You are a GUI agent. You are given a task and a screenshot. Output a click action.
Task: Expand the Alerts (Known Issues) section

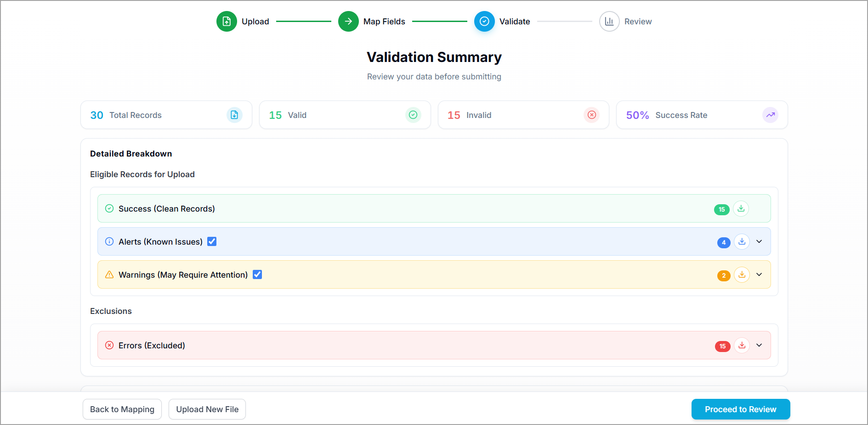click(x=759, y=242)
